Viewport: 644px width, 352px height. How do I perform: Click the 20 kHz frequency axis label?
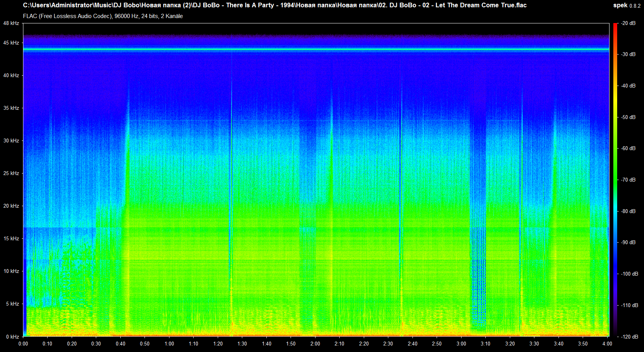tap(11, 206)
